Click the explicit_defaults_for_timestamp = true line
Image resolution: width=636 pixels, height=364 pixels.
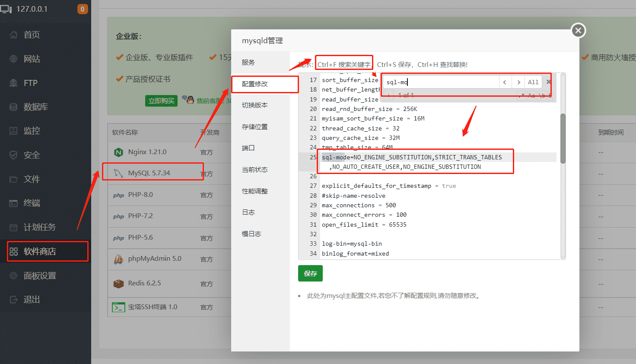click(x=389, y=186)
